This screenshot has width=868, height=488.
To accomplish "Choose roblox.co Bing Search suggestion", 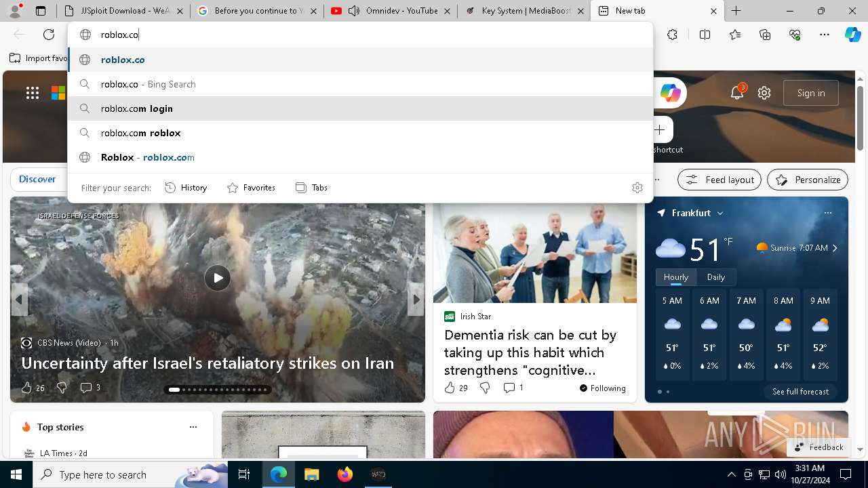I will (x=360, y=84).
